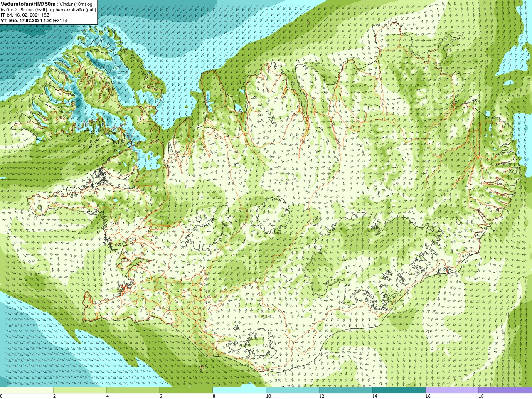
Task: Click the legend scale value "8"
Action: pos(214,396)
